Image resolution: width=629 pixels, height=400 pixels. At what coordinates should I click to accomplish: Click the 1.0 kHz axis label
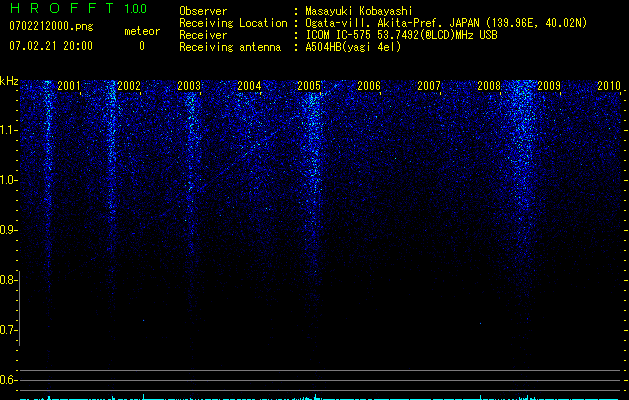click(8, 180)
